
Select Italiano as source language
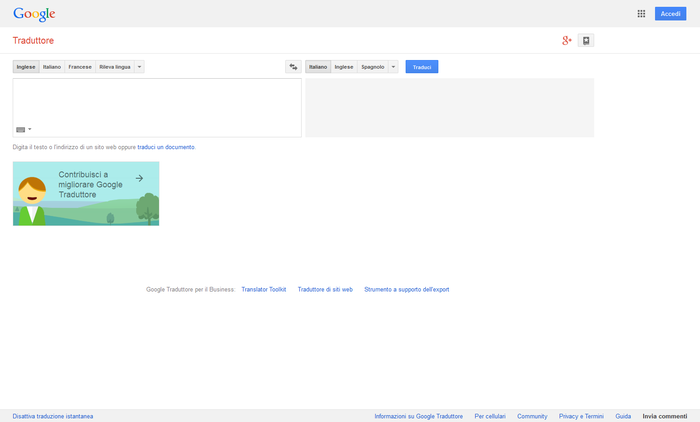pos(52,67)
